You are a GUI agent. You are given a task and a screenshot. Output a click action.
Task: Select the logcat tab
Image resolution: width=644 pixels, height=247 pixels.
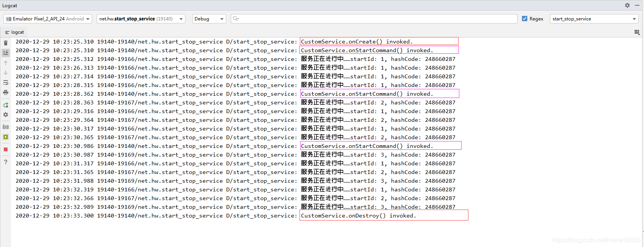pos(14,32)
